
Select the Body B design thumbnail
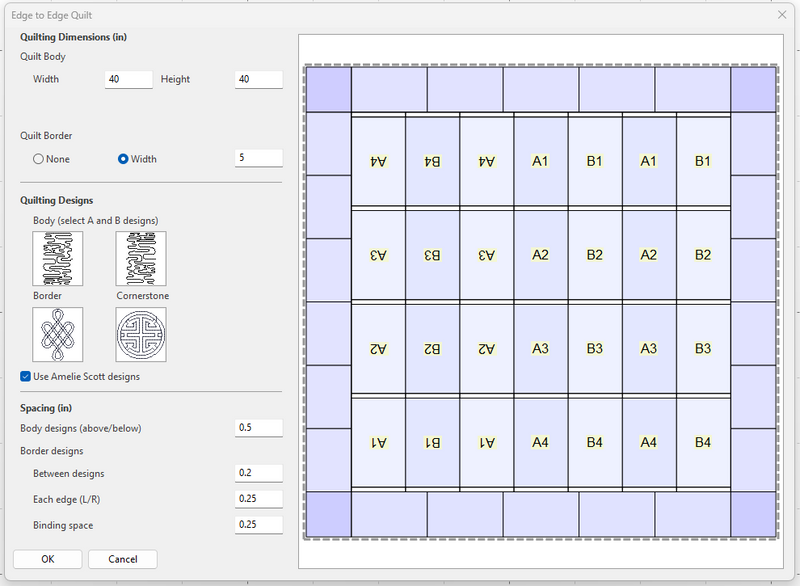point(141,258)
